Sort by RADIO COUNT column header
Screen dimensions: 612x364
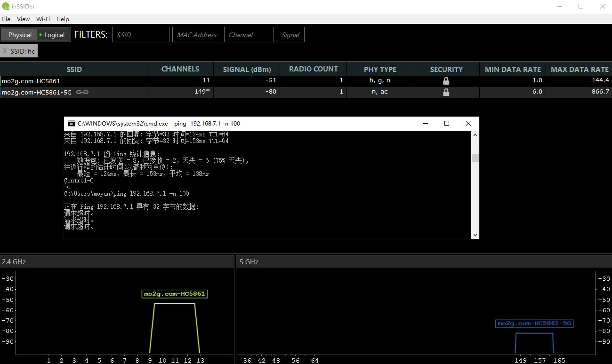coord(313,69)
